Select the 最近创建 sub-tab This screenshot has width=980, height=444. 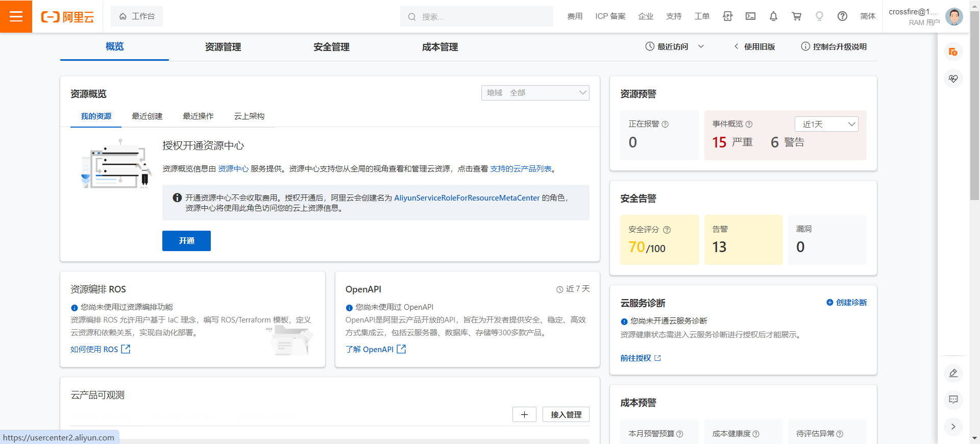click(x=147, y=116)
